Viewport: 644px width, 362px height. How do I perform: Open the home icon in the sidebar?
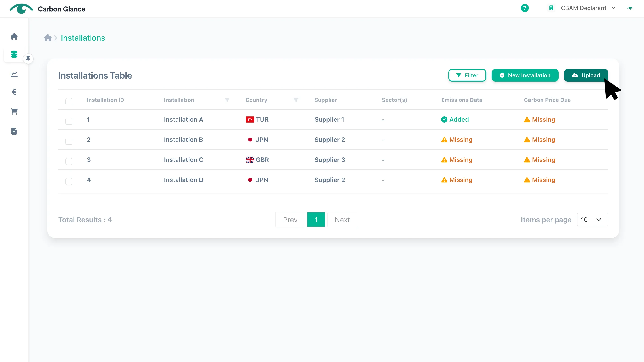click(x=14, y=36)
